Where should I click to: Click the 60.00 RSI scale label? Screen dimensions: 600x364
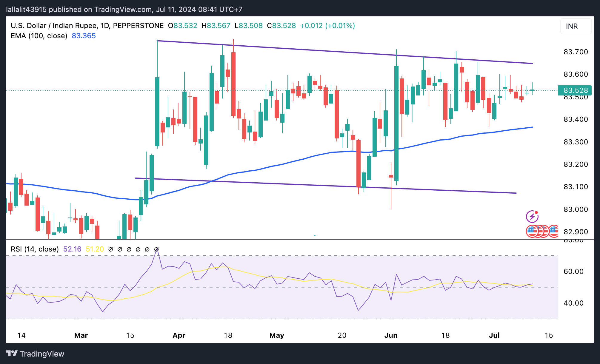(x=573, y=272)
